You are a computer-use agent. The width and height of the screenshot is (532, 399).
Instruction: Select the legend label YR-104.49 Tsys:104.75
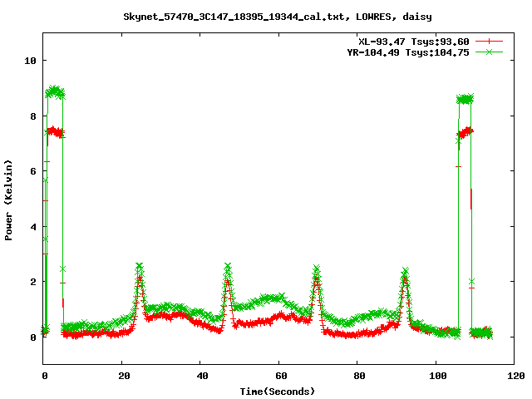(x=408, y=52)
